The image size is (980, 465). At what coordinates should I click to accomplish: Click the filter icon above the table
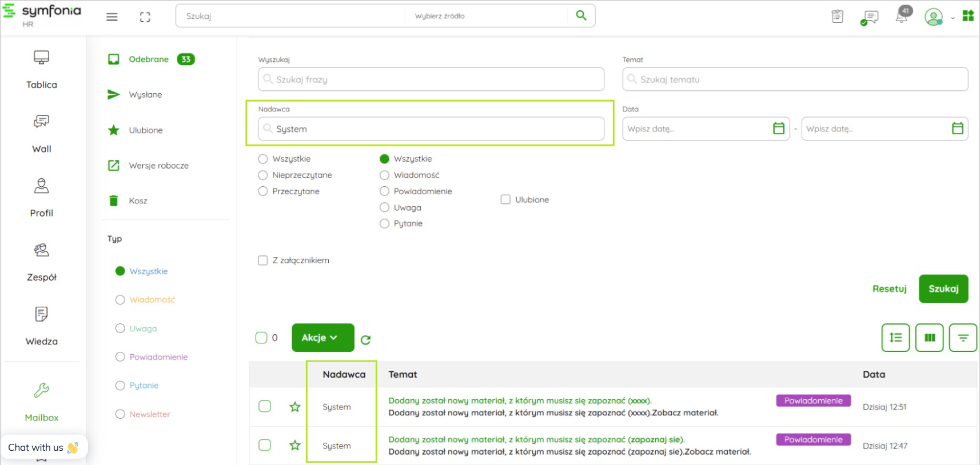pyautogui.click(x=963, y=338)
